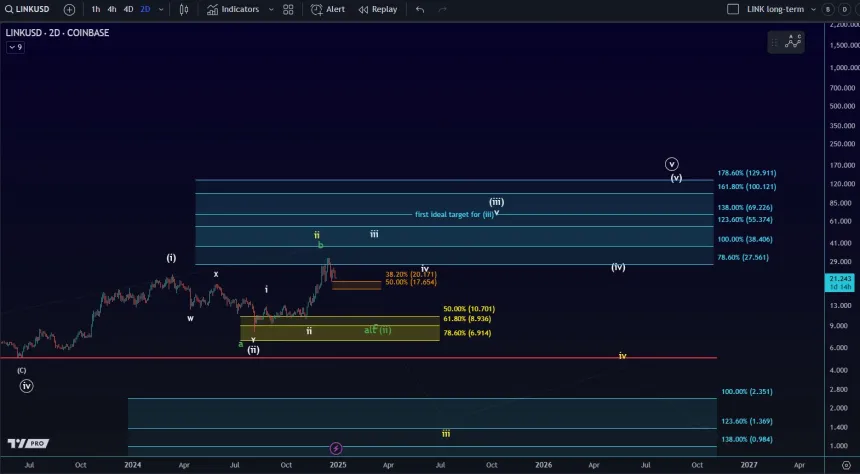The width and height of the screenshot is (860, 474).
Task: Expand the timeframe interval dropdown
Action: (161, 9)
